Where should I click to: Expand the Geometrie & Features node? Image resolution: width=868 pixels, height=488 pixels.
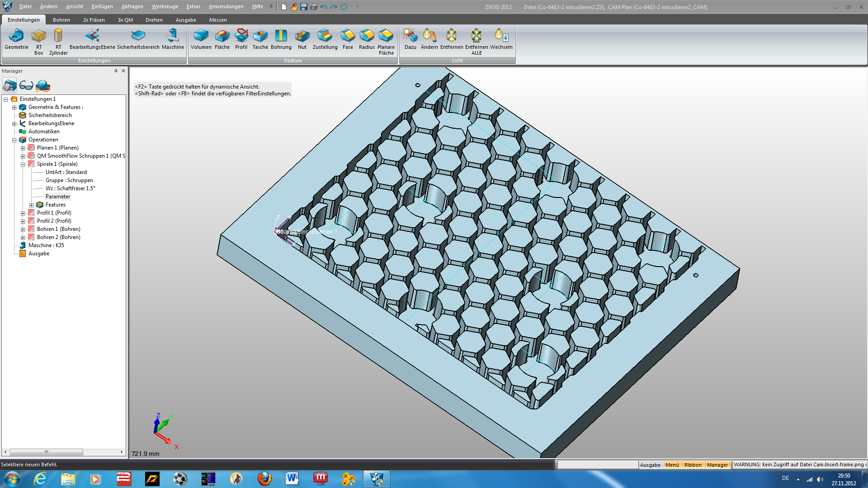14,108
